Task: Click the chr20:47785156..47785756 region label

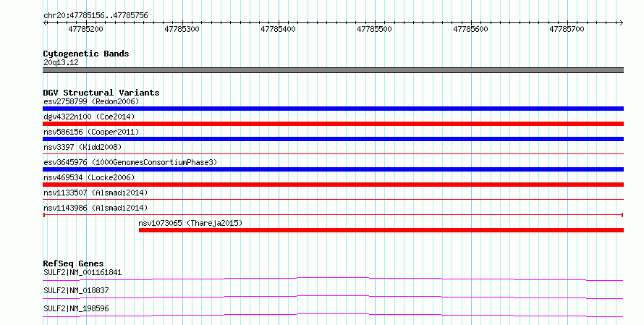Action: click(96, 16)
